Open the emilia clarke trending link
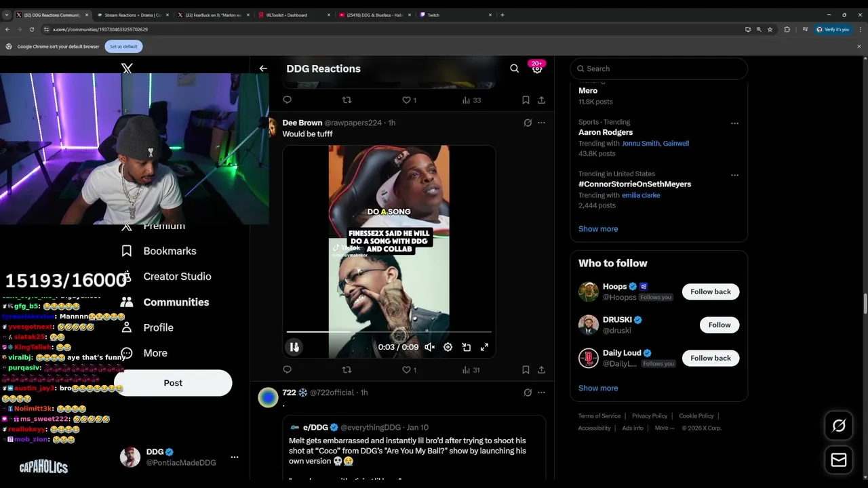Viewport: 868px width, 488px height. click(x=641, y=195)
